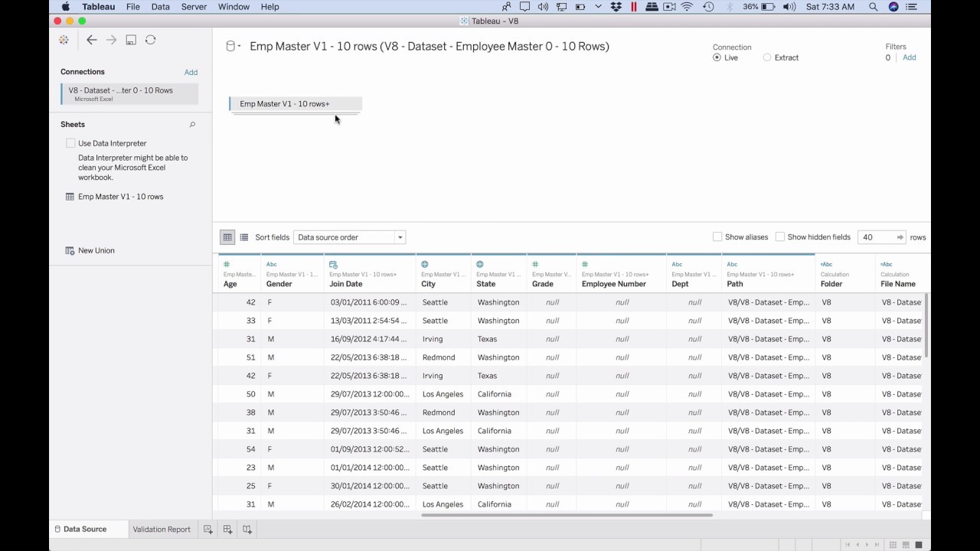Open the Time Machine menu bar icon

click(x=708, y=7)
